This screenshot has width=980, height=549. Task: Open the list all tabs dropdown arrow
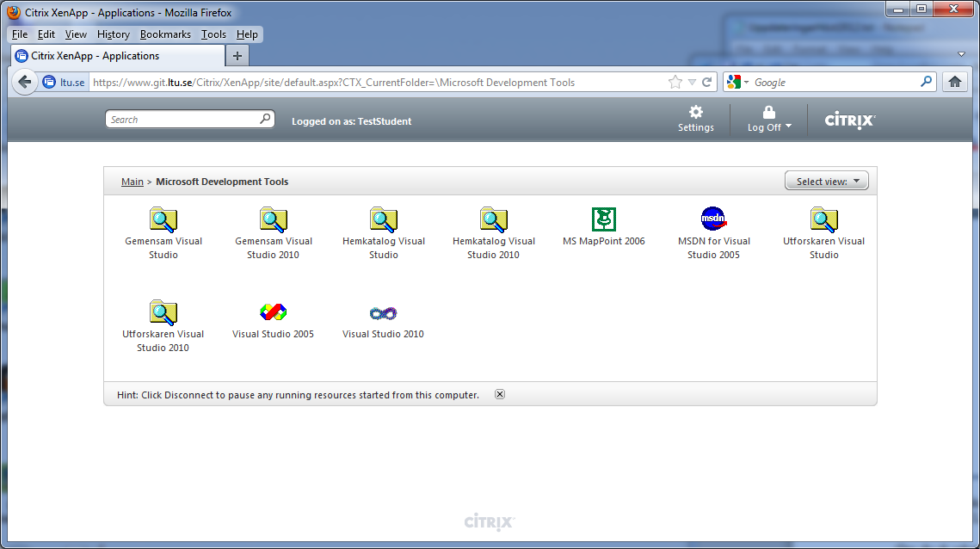pyautogui.click(x=961, y=54)
